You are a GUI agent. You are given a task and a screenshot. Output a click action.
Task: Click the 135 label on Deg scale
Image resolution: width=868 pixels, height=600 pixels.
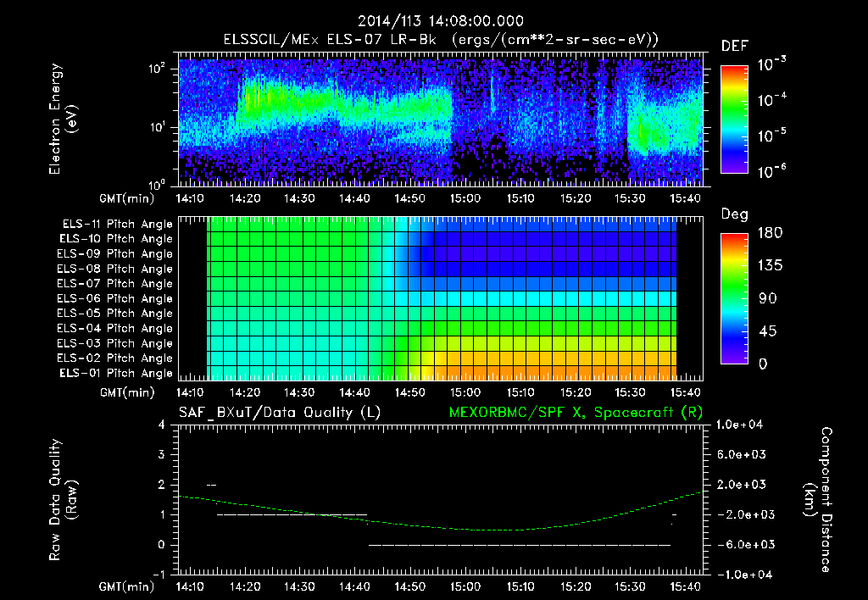point(770,265)
